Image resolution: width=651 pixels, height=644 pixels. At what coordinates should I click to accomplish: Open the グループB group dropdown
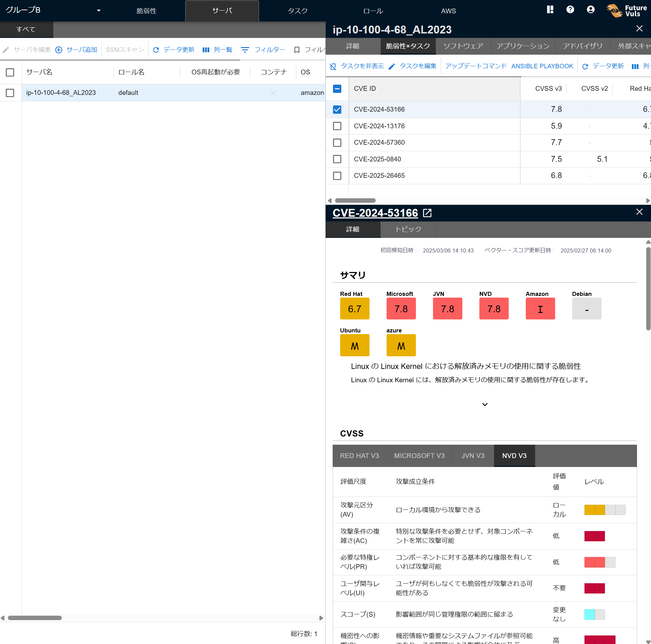[x=99, y=11]
